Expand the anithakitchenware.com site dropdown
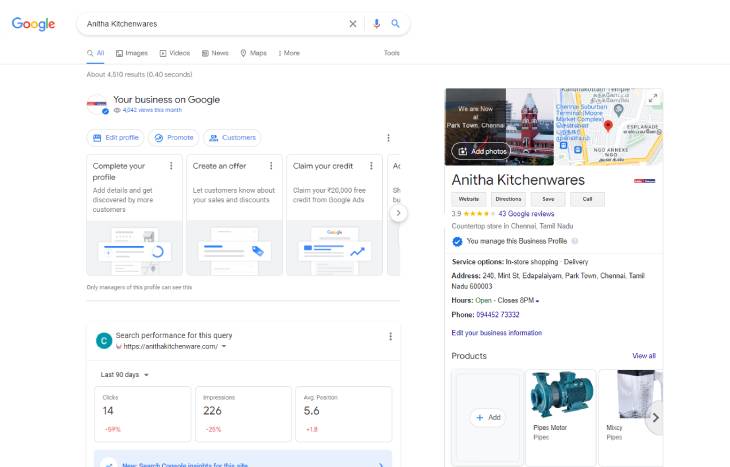 tap(224, 346)
